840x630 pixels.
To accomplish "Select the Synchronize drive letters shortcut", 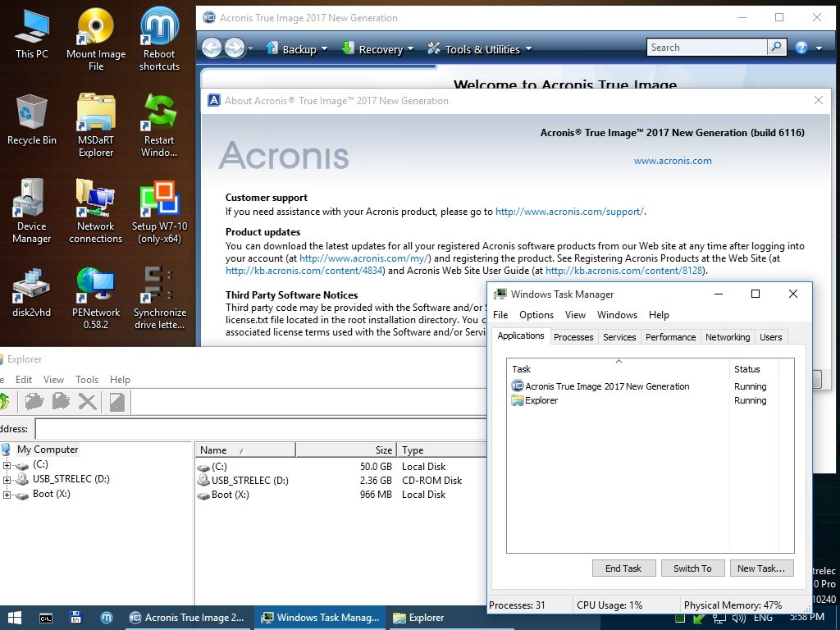I will [x=159, y=298].
